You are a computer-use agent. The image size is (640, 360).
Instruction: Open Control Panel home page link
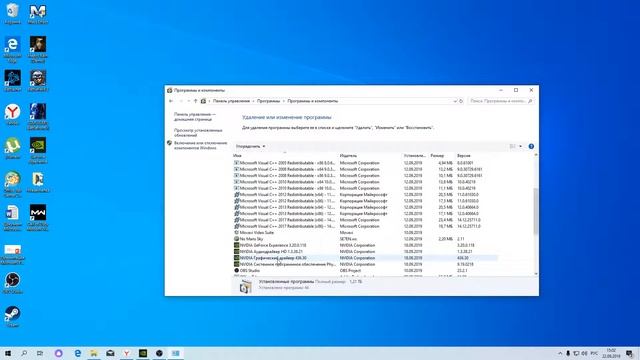[195, 117]
